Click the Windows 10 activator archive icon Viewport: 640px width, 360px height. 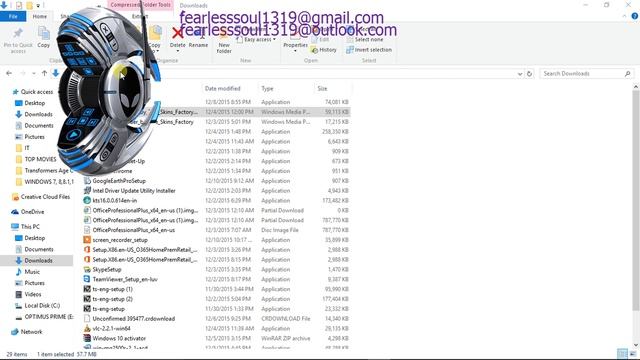(x=87, y=338)
